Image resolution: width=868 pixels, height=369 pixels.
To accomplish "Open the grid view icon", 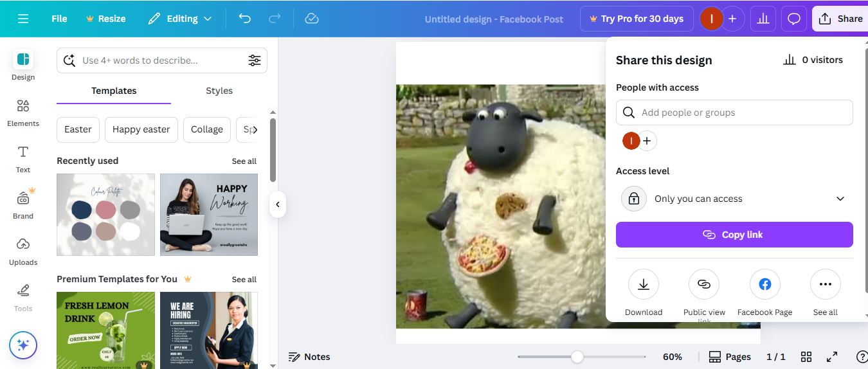I will tap(806, 357).
